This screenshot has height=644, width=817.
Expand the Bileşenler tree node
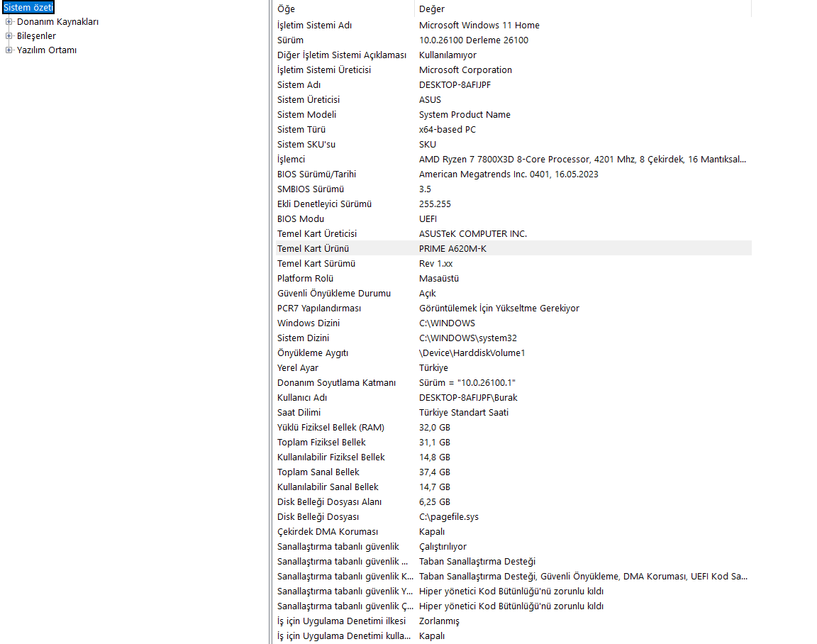[9, 36]
